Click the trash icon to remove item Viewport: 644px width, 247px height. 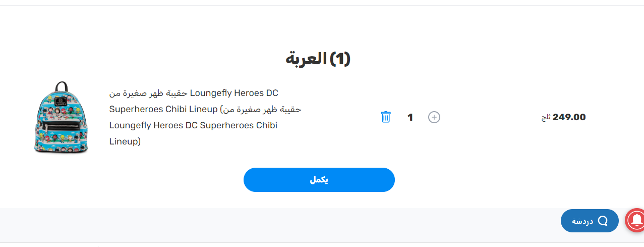pyautogui.click(x=386, y=117)
